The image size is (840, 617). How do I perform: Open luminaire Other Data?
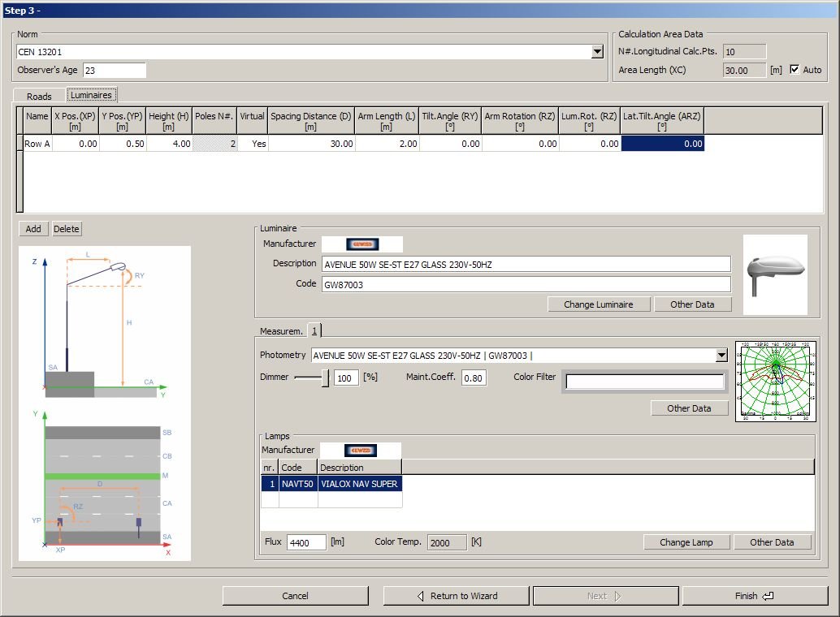point(692,304)
